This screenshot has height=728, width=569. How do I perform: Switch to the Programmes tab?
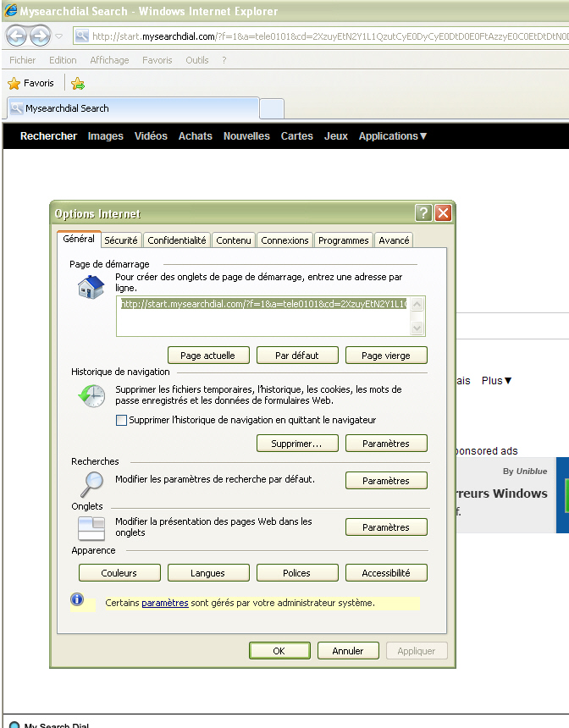pyautogui.click(x=343, y=240)
